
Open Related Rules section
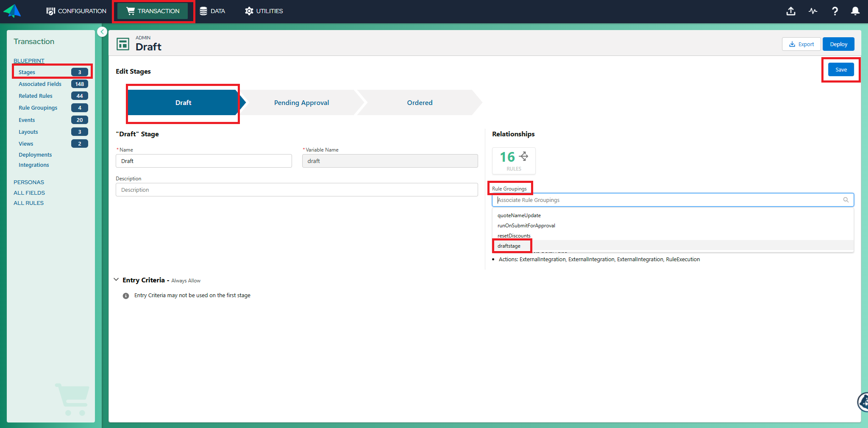(x=36, y=96)
